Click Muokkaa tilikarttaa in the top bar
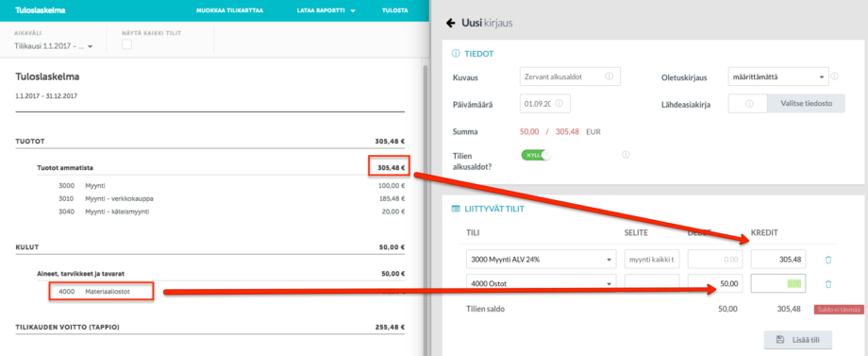Screen dimensions: 868x356 229,10
